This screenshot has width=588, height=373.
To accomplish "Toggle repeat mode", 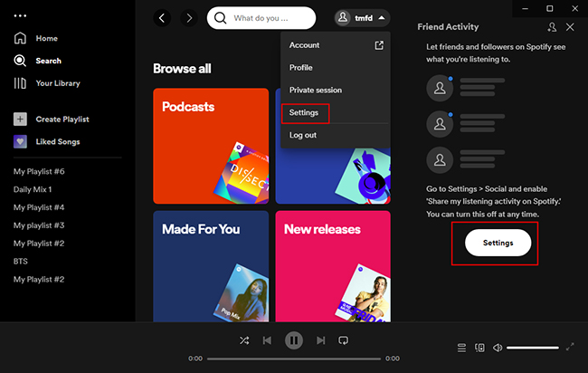I will point(343,340).
